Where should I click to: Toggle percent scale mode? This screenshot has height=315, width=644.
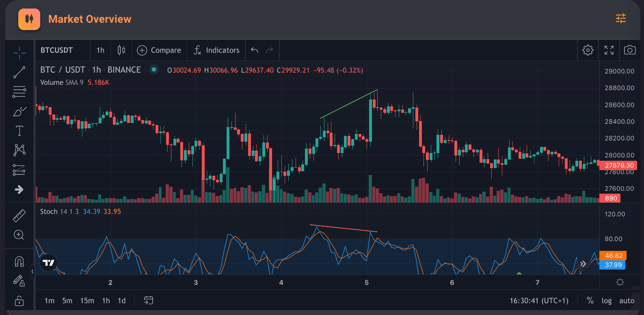point(590,301)
